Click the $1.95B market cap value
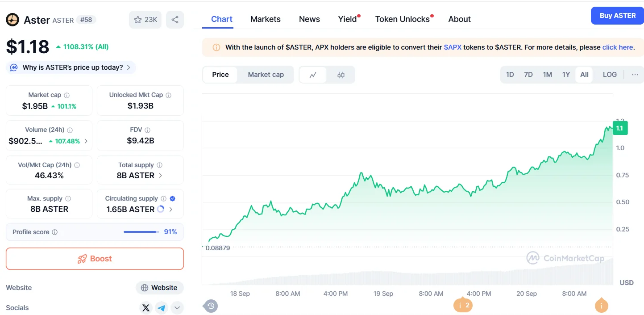The height and width of the screenshot is (315, 644). click(x=35, y=106)
